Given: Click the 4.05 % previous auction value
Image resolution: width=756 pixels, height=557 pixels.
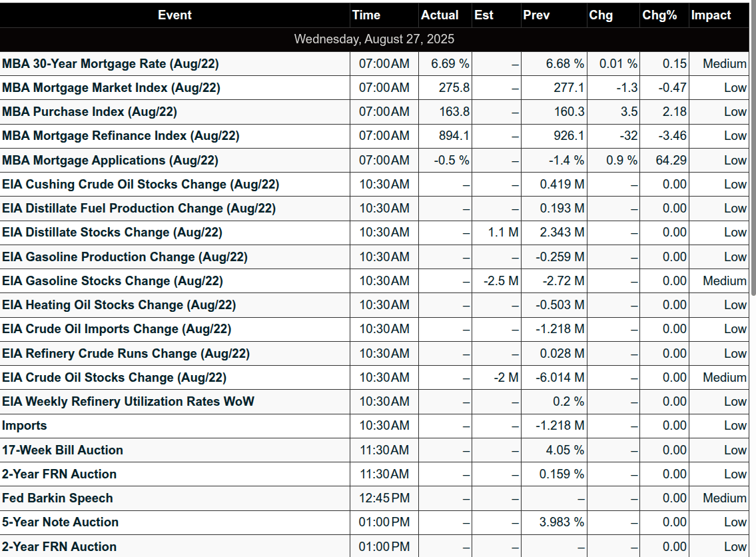Looking at the screenshot, I should pos(565,450).
